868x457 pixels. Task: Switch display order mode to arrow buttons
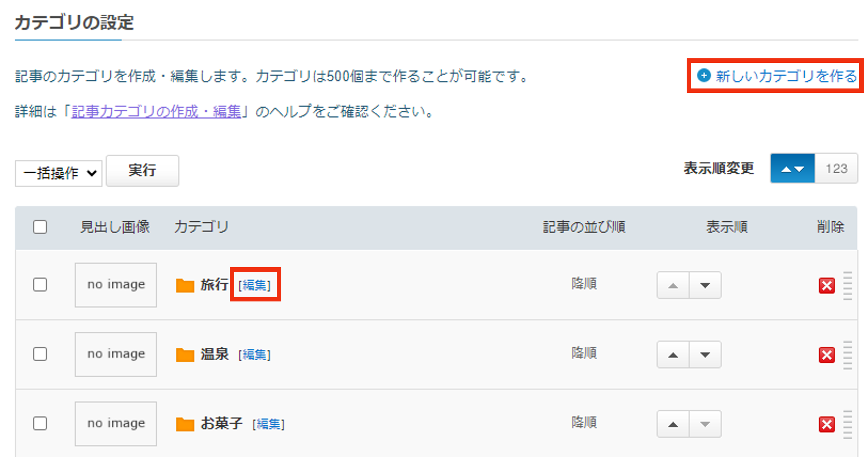pyautogui.click(x=792, y=168)
